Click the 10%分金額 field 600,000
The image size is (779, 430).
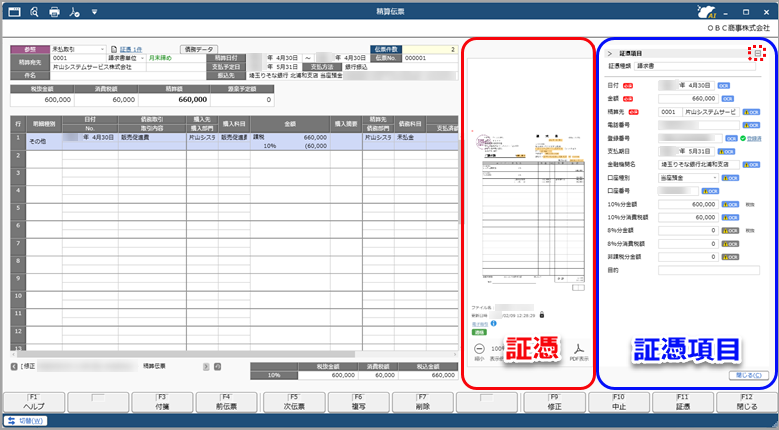pos(688,204)
